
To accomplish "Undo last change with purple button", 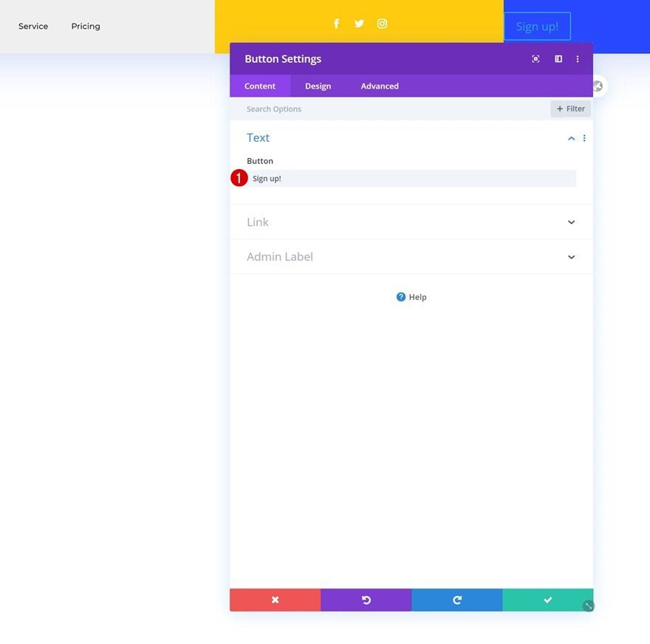I will coord(366,599).
